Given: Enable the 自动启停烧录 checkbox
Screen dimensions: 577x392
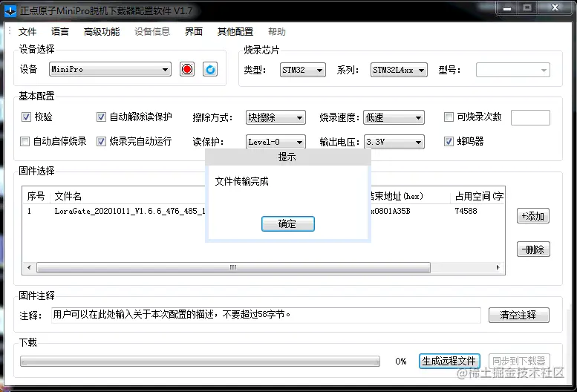Looking at the screenshot, I should tap(25, 142).
